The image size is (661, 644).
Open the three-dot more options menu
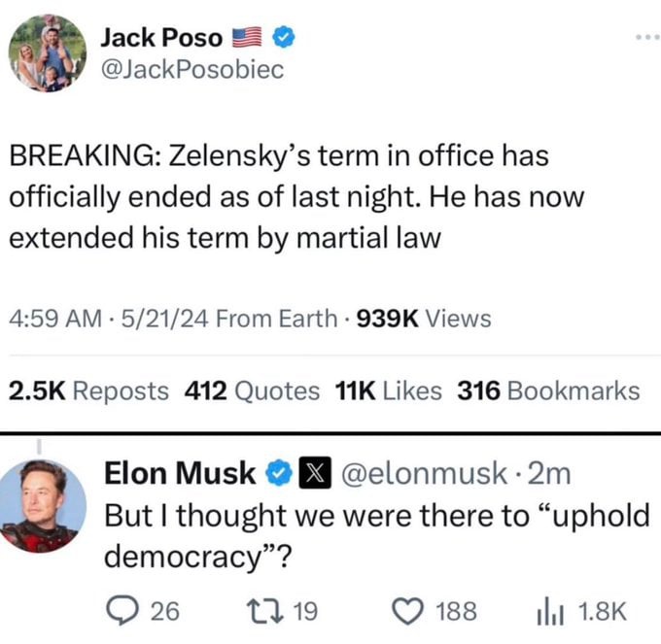pyautogui.click(x=648, y=38)
